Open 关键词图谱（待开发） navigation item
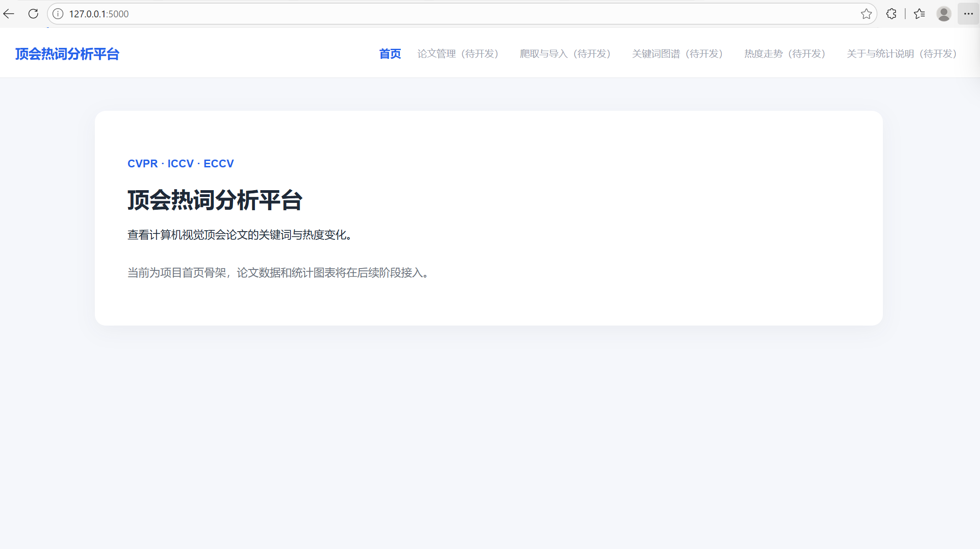This screenshot has height=549, width=980. [677, 54]
